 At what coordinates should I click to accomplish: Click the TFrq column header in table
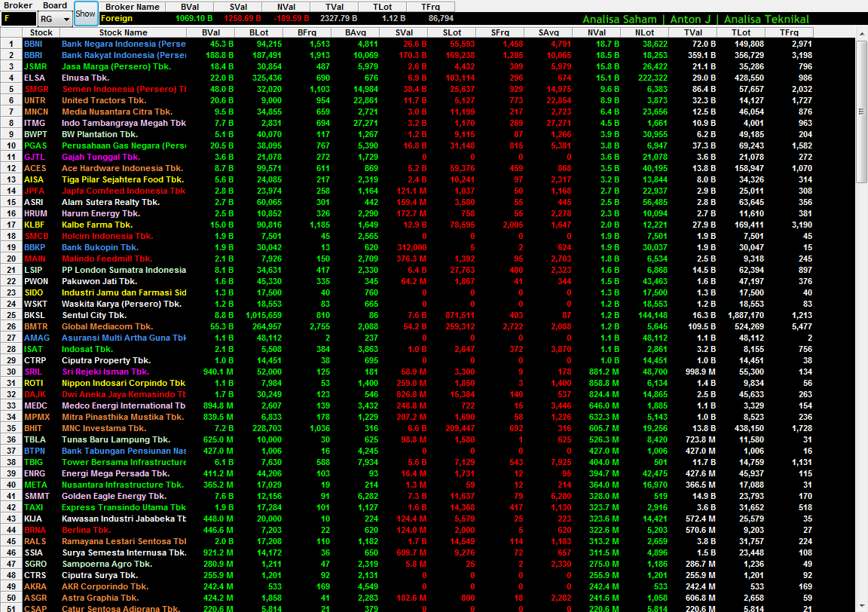[x=789, y=32]
